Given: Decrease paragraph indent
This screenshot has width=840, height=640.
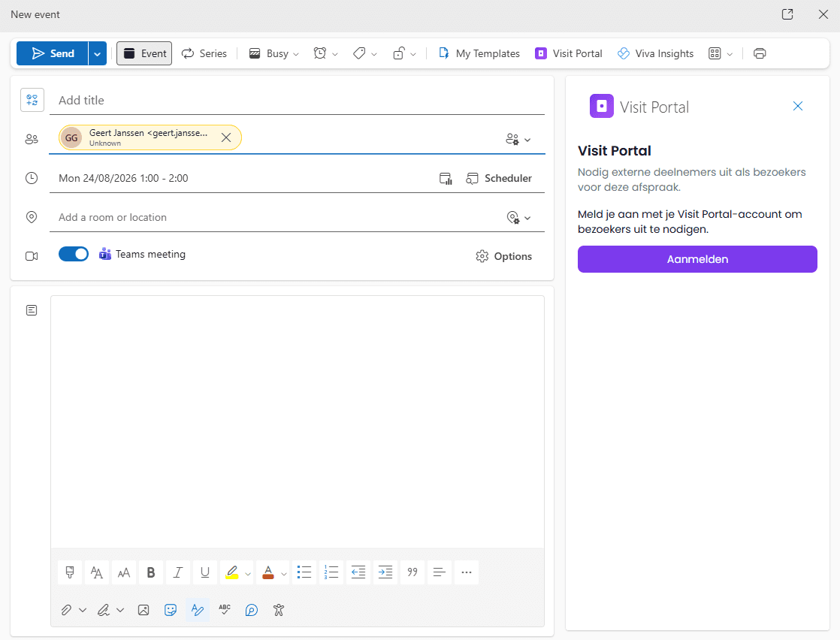Looking at the screenshot, I should [358, 572].
